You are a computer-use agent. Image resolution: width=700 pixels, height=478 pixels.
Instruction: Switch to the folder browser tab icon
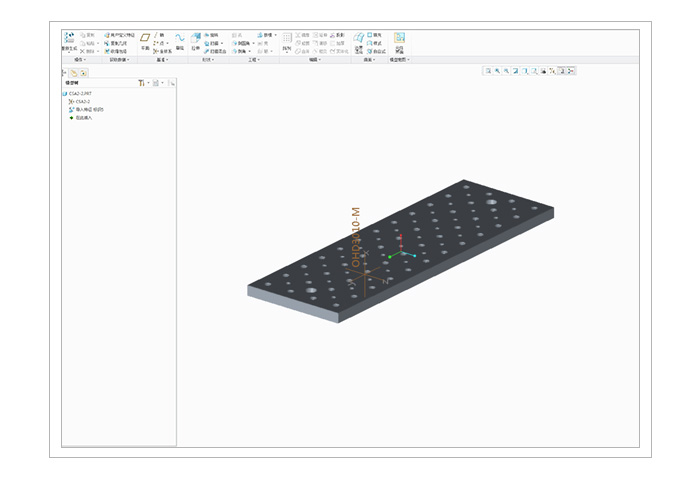(x=84, y=72)
